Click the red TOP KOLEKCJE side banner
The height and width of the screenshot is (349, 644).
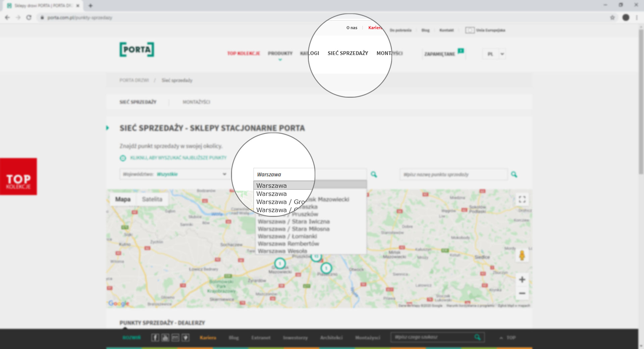(18, 177)
